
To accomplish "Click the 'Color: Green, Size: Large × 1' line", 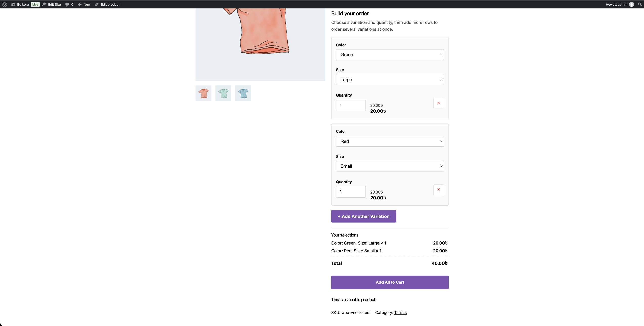I will [x=358, y=243].
